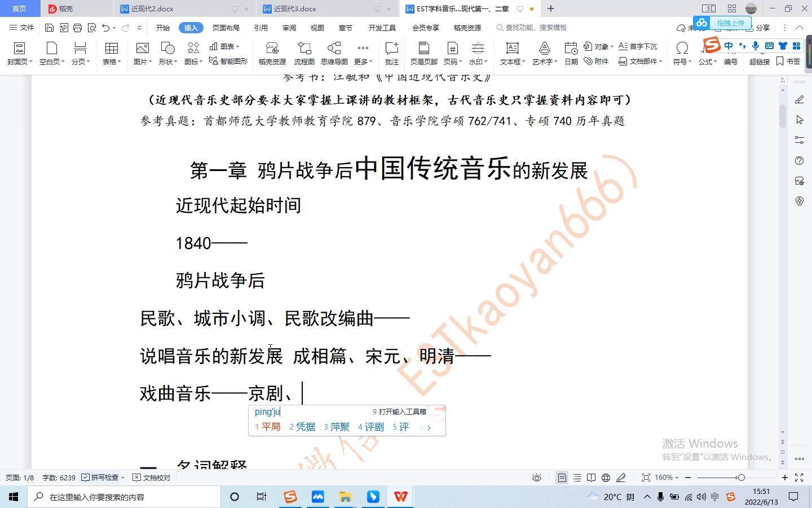
Task: Click the Save icon in quick access toolbar
Action: 49,28
